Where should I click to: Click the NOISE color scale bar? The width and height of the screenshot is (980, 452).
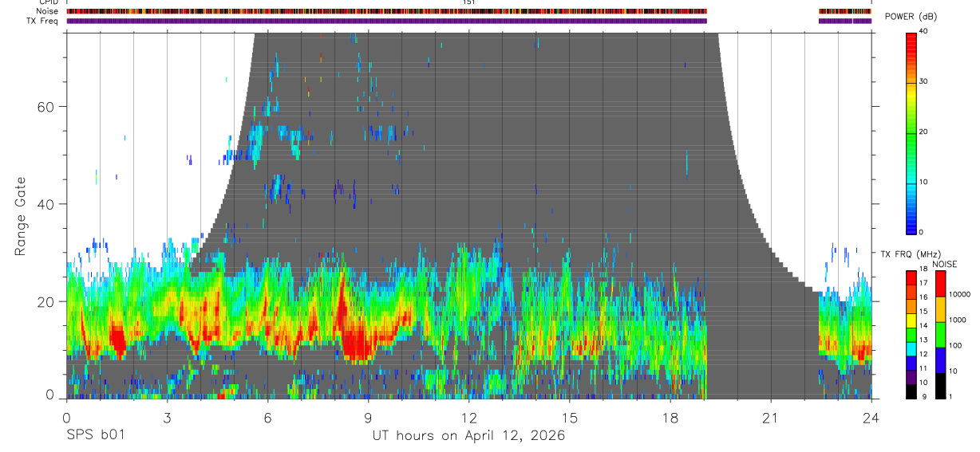click(941, 334)
